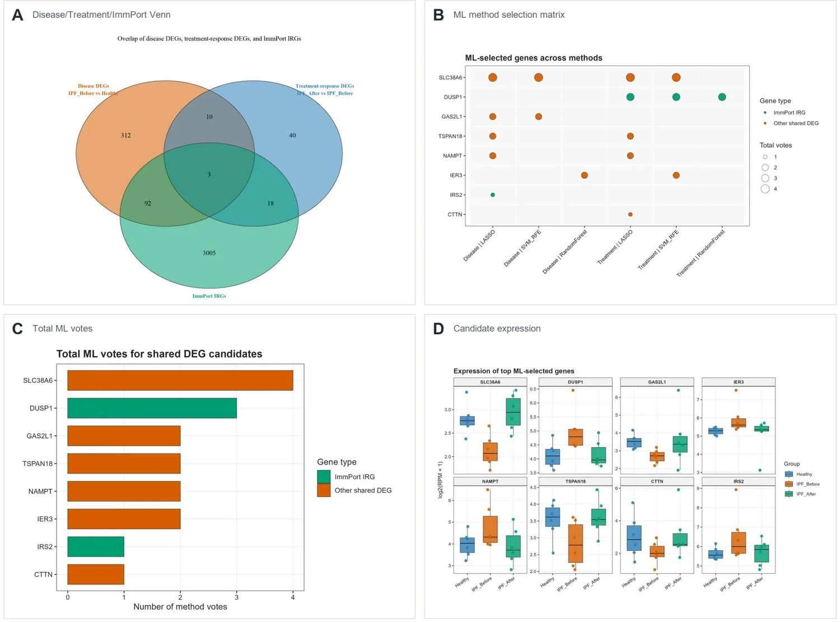Click the 'Treatment-response DEGs' Venn label
Viewport: 840px width, 622px height.
tap(325, 86)
